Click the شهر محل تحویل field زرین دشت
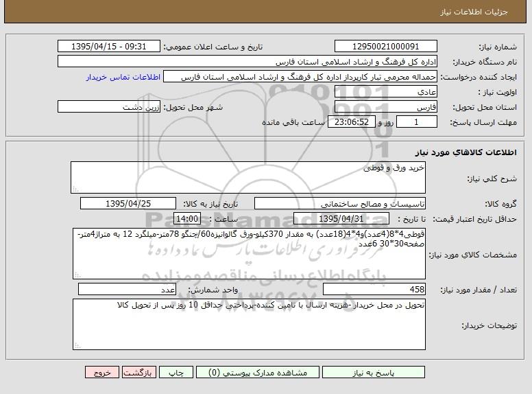 tap(109, 106)
